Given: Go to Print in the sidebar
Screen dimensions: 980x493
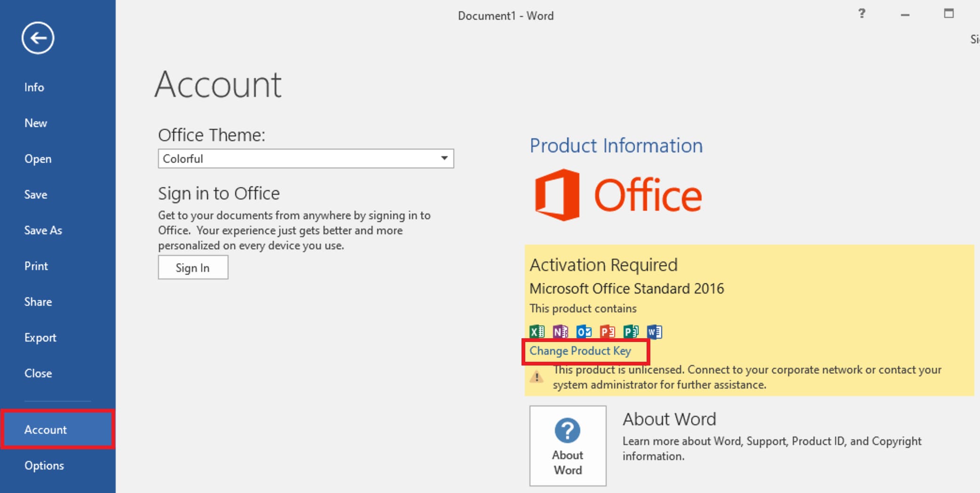Looking at the screenshot, I should [x=36, y=266].
